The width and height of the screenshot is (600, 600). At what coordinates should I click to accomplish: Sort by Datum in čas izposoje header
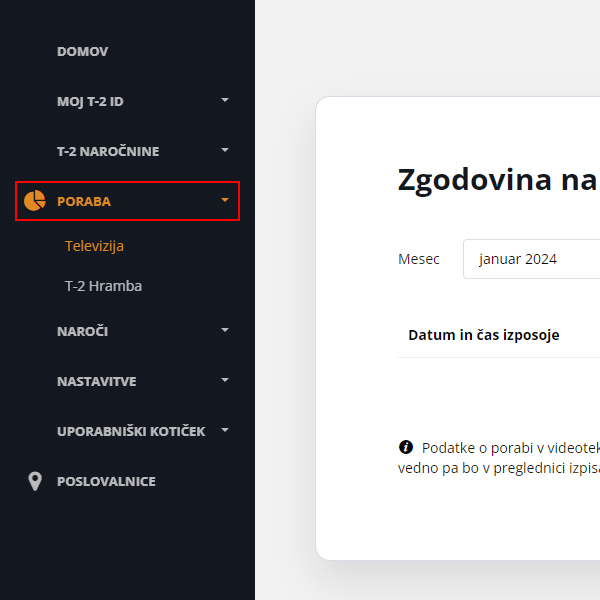(x=483, y=335)
